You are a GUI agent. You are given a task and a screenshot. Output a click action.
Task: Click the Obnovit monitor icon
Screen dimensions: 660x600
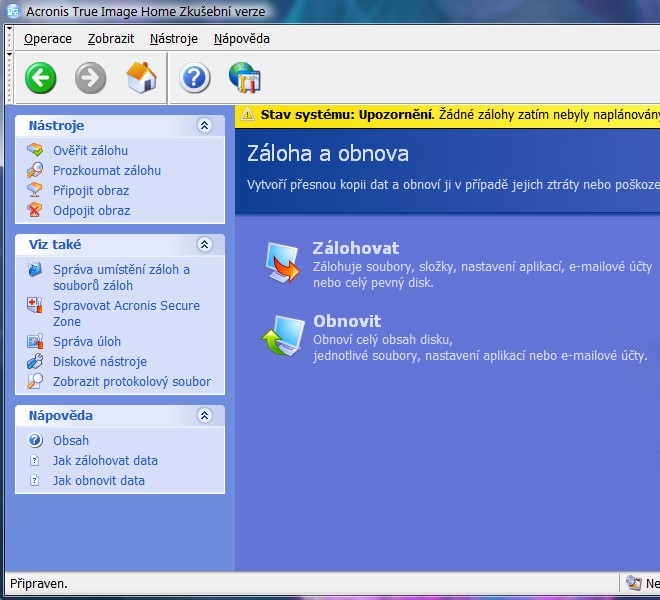coord(282,335)
